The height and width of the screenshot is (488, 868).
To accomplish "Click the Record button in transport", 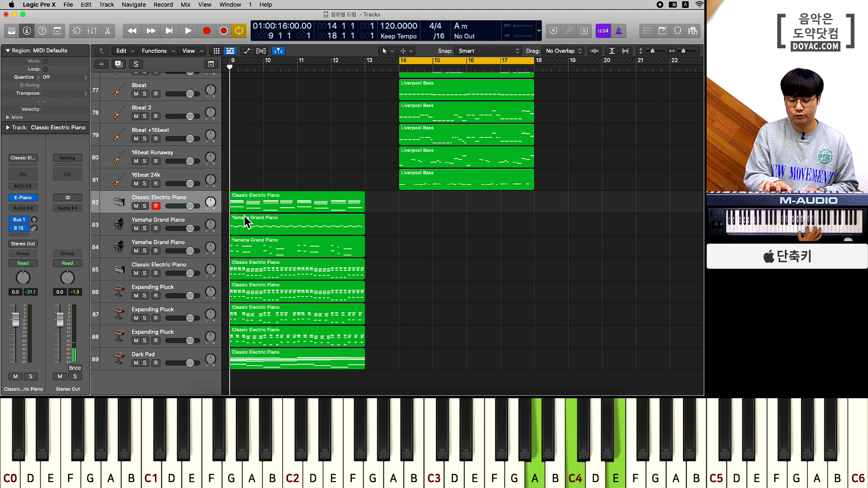I will click(207, 31).
